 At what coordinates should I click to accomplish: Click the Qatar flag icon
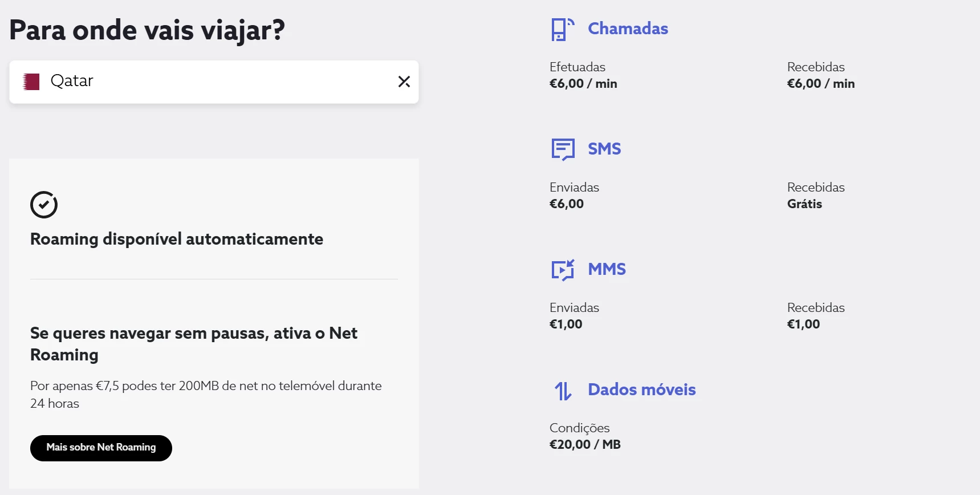click(x=31, y=82)
